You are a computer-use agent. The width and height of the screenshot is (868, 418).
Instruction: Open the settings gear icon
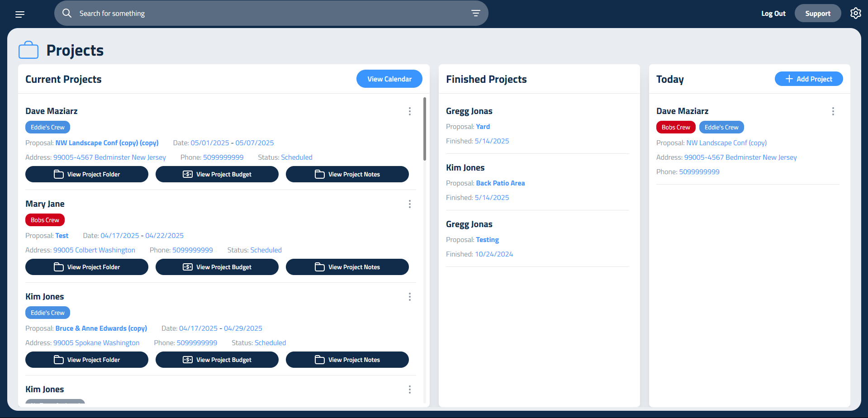tap(855, 13)
